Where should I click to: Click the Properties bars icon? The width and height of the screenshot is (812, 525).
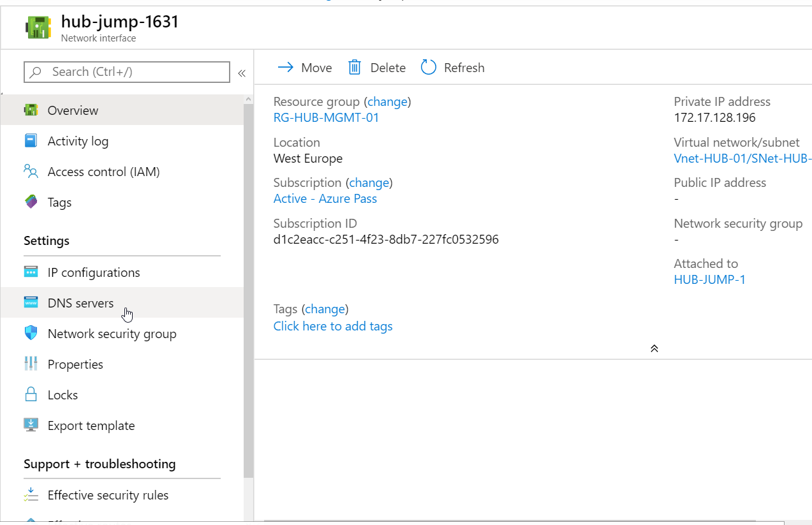click(31, 364)
